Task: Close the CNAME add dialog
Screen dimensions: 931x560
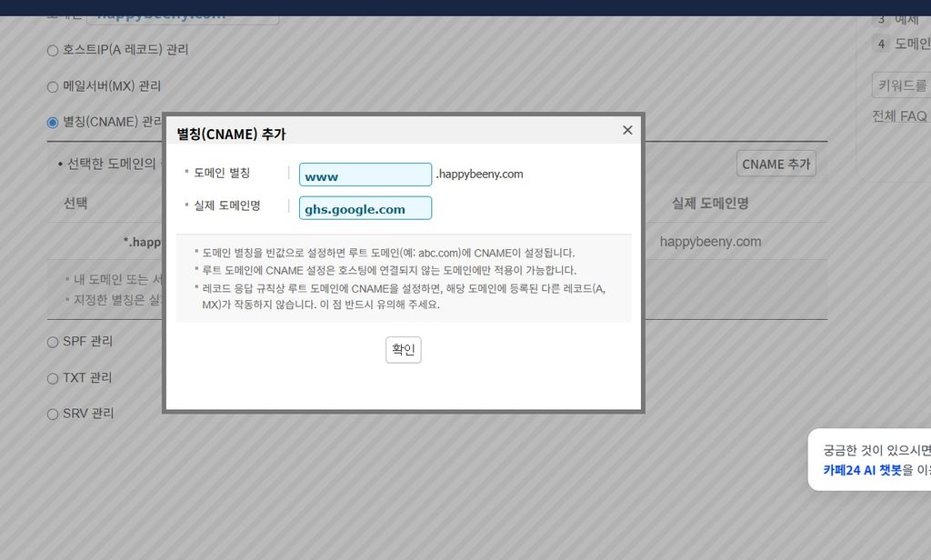Action: (627, 130)
